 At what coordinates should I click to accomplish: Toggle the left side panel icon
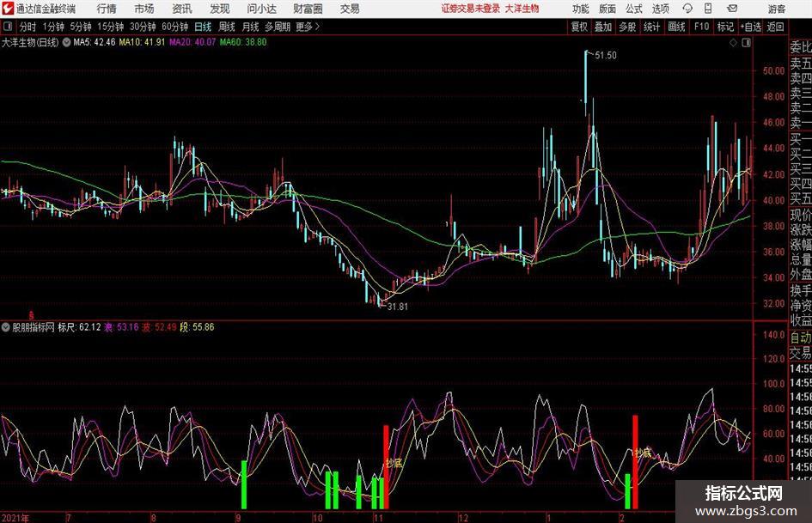(x=8, y=27)
